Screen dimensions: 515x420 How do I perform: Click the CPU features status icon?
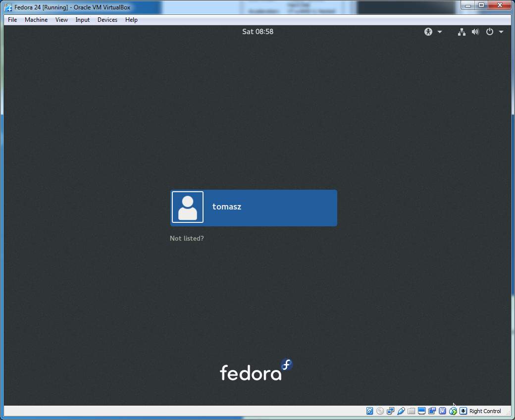442,411
